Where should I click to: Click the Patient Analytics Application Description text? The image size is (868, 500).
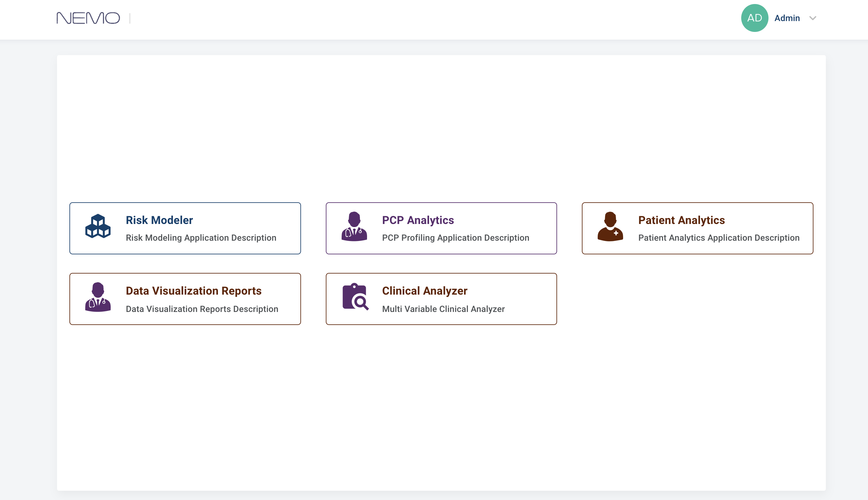point(719,238)
